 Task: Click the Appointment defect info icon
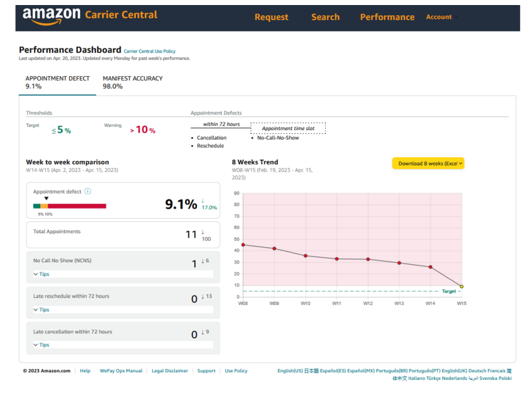point(88,191)
